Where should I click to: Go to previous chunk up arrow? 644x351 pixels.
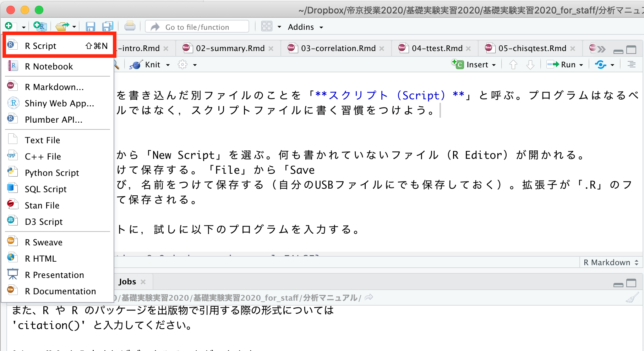point(513,65)
